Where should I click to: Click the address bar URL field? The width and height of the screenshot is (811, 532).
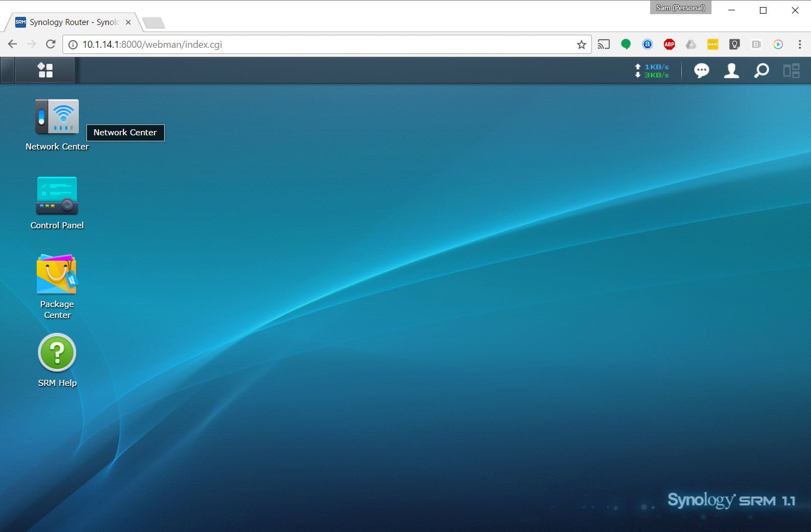(x=326, y=45)
